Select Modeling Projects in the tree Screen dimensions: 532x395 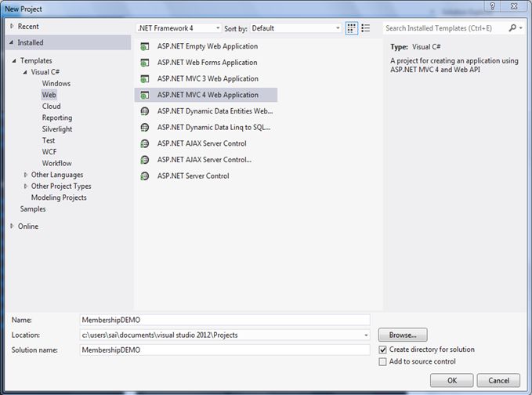(59, 197)
